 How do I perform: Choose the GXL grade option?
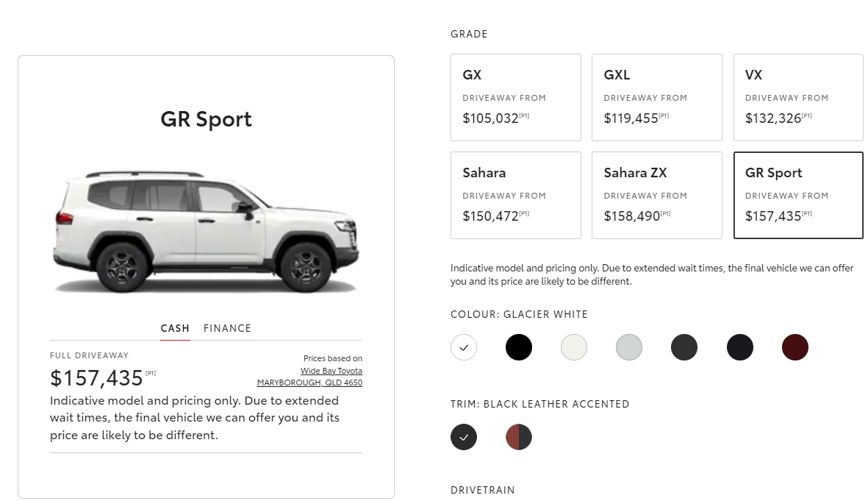[x=656, y=97]
